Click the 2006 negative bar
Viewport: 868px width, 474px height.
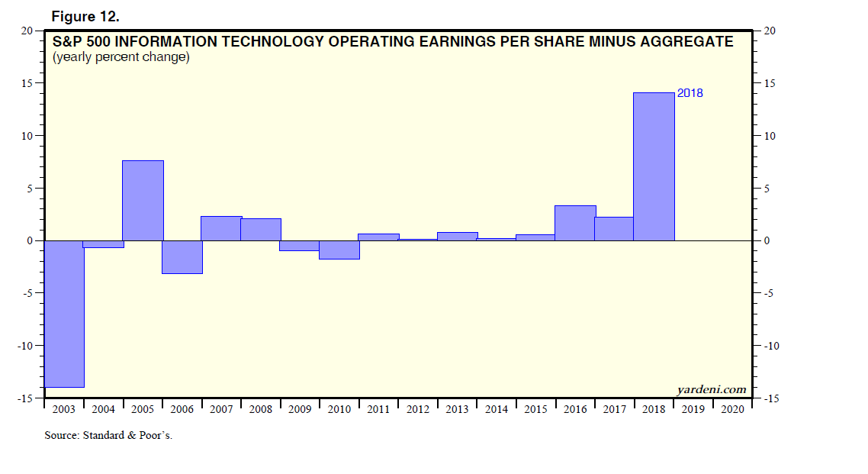182,256
